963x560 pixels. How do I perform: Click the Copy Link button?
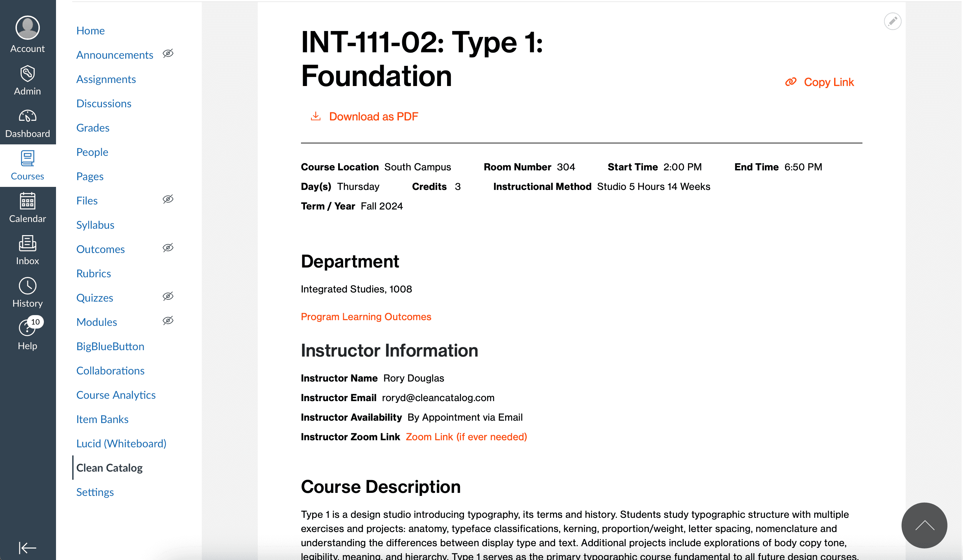tap(828, 82)
